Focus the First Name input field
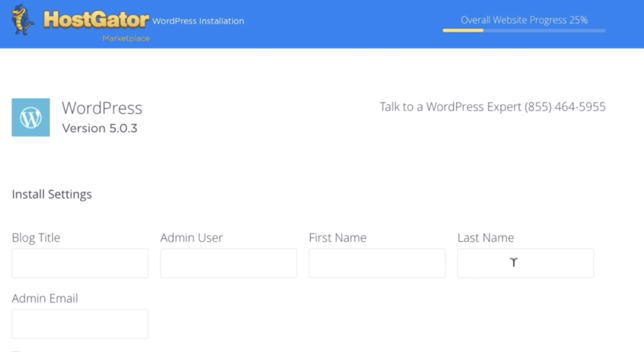The width and height of the screenshot is (644, 352). [377, 263]
